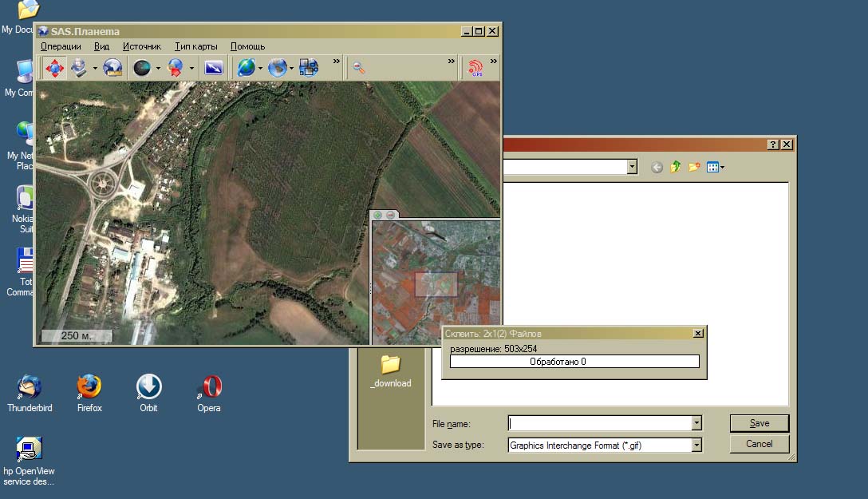
Task: Click Up One Level folder icon
Action: 676,167
